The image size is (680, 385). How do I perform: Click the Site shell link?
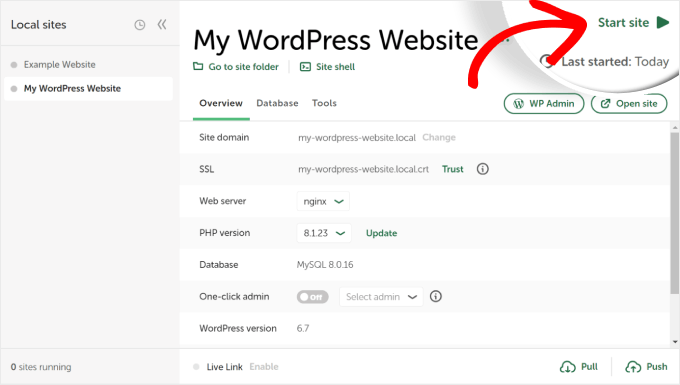[x=335, y=67]
